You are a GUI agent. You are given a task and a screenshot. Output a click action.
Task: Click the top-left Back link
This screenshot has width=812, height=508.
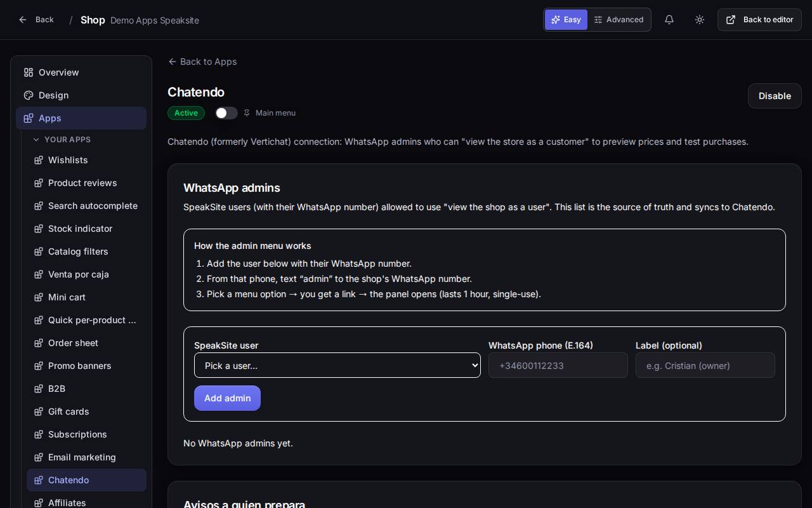(x=36, y=20)
